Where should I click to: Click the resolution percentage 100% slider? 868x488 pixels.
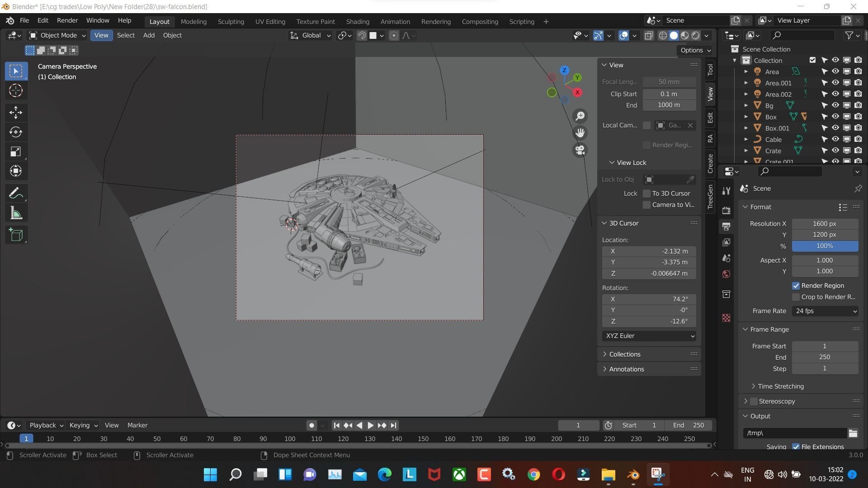coord(825,246)
